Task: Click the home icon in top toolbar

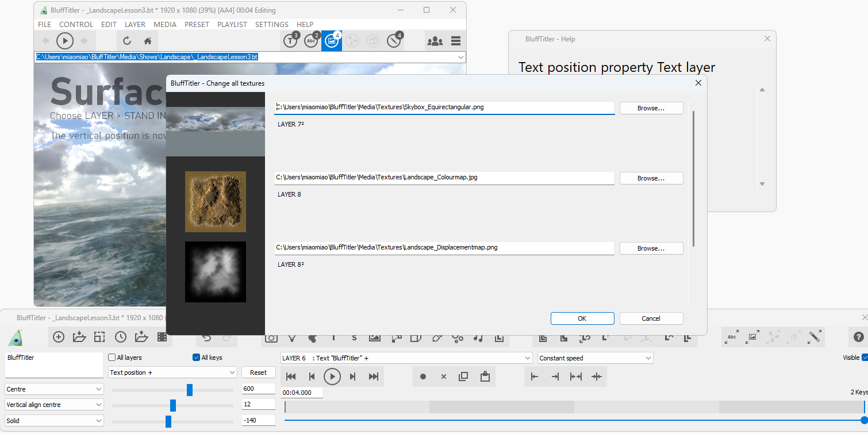Action: (x=148, y=41)
